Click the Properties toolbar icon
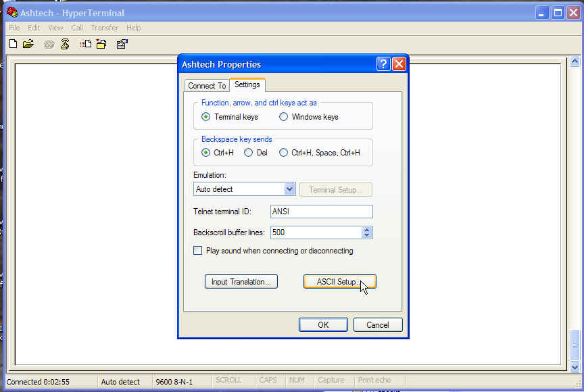 pyautogui.click(x=122, y=45)
